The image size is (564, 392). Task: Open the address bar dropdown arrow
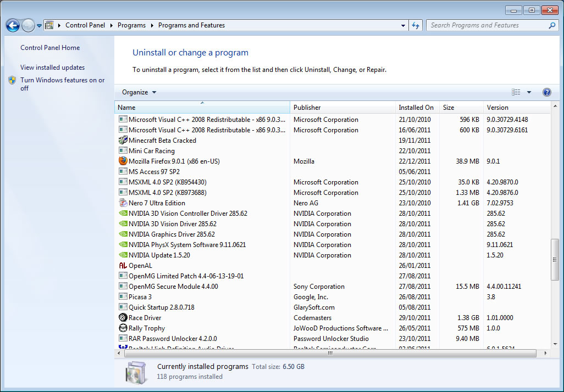pos(403,25)
